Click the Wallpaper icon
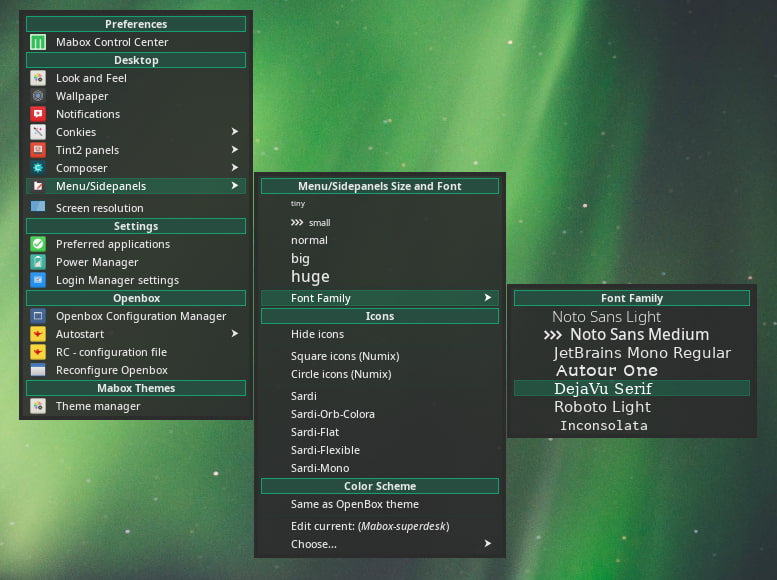 (x=38, y=96)
